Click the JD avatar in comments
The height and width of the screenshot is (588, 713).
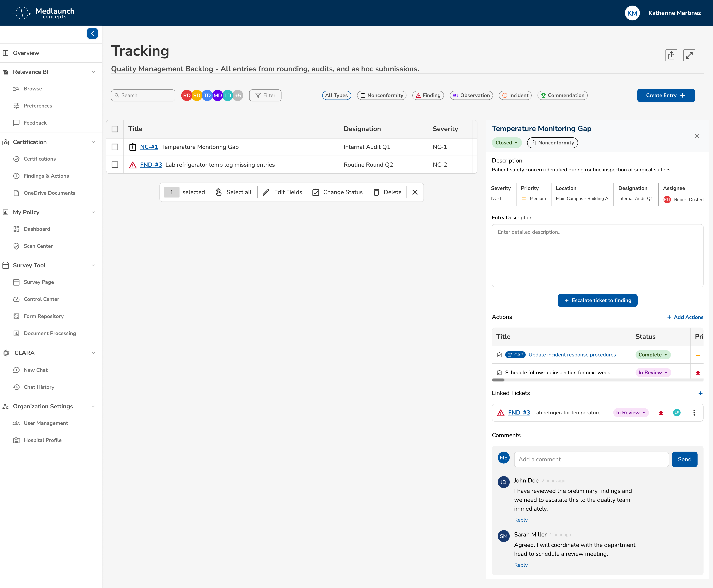coord(504,482)
